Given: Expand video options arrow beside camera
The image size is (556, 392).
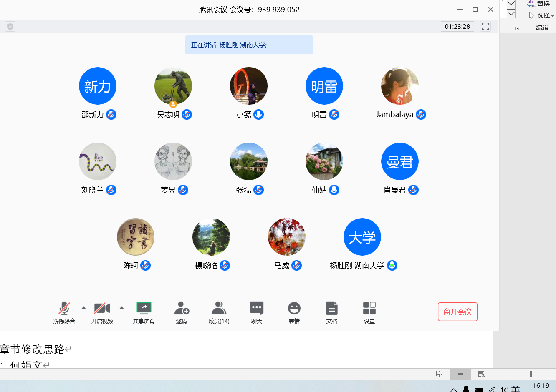Looking at the screenshot, I should pos(122,308).
